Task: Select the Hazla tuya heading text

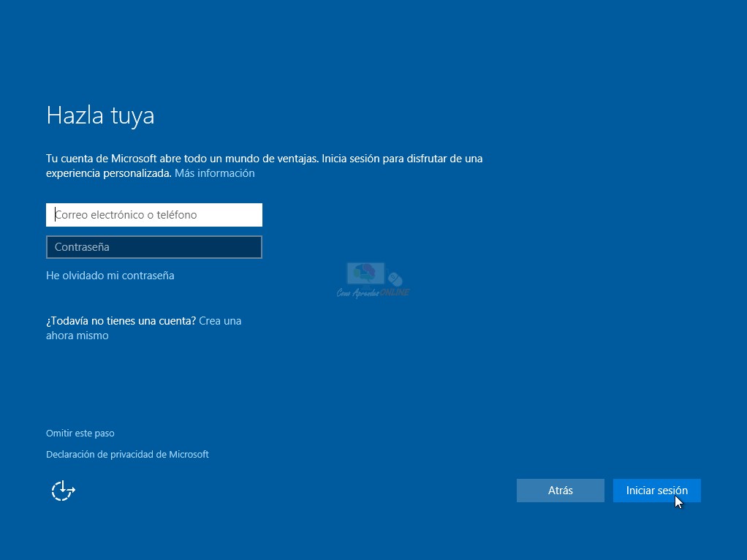Action: pyautogui.click(x=101, y=116)
